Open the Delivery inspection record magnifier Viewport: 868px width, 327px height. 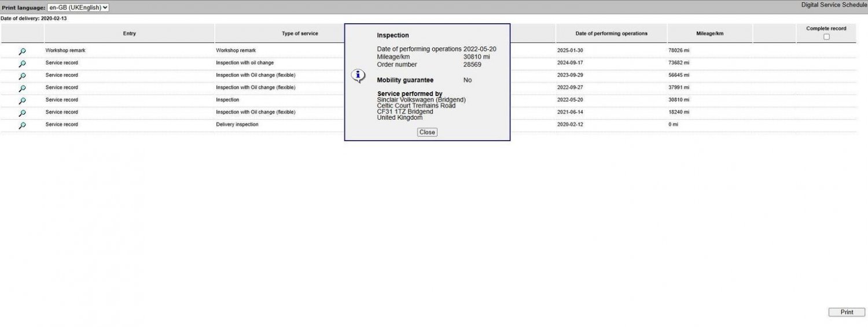tap(22, 125)
